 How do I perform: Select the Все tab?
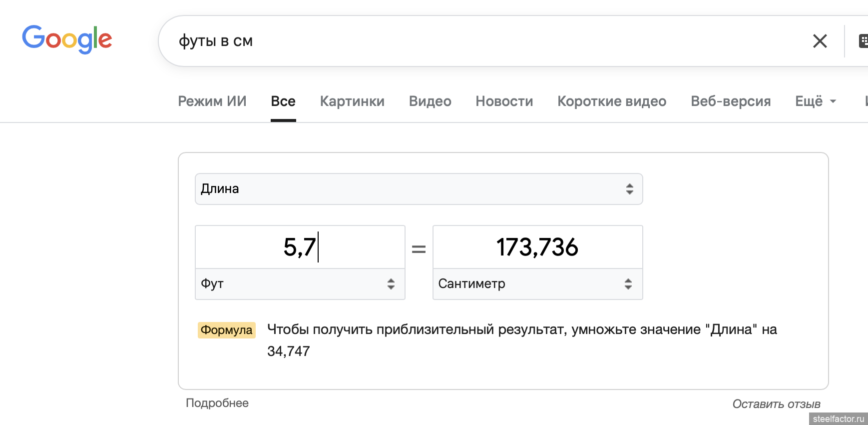283,101
